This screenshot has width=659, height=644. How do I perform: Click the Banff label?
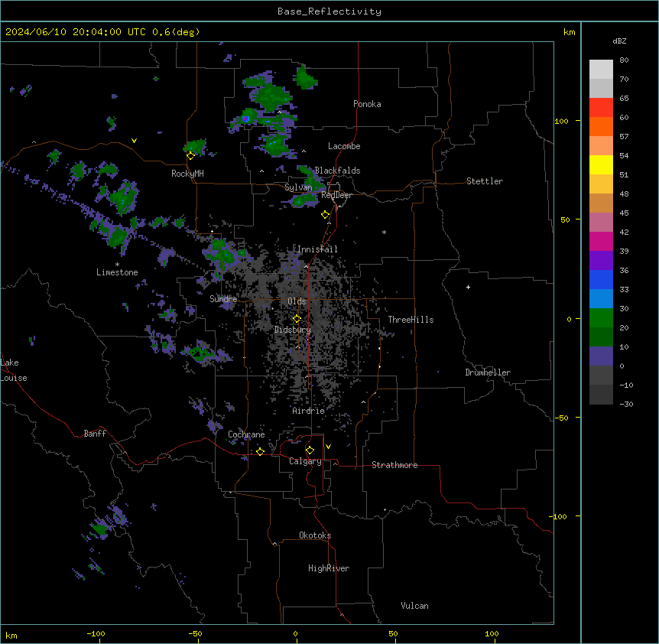click(95, 434)
